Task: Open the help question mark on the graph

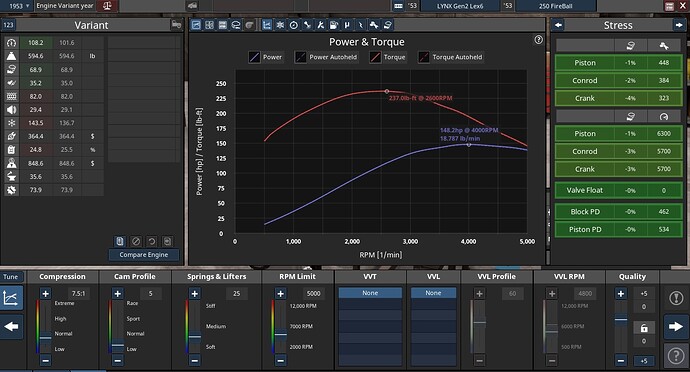Action: tap(539, 40)
